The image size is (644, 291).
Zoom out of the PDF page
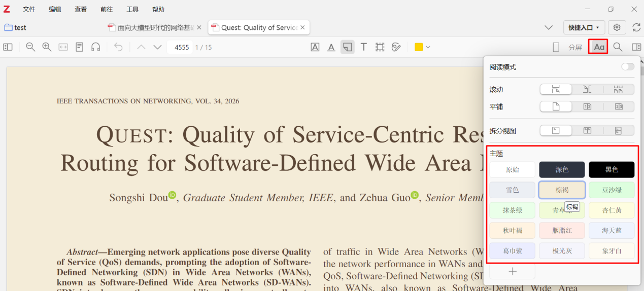pyautogui.click(x=30, y=47)
